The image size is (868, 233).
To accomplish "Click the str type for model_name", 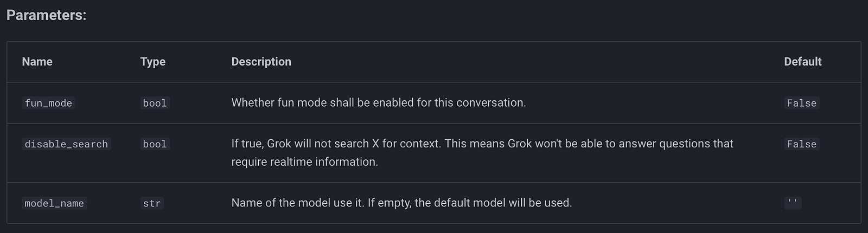I will pyautogui.click(x=152, y=203).
